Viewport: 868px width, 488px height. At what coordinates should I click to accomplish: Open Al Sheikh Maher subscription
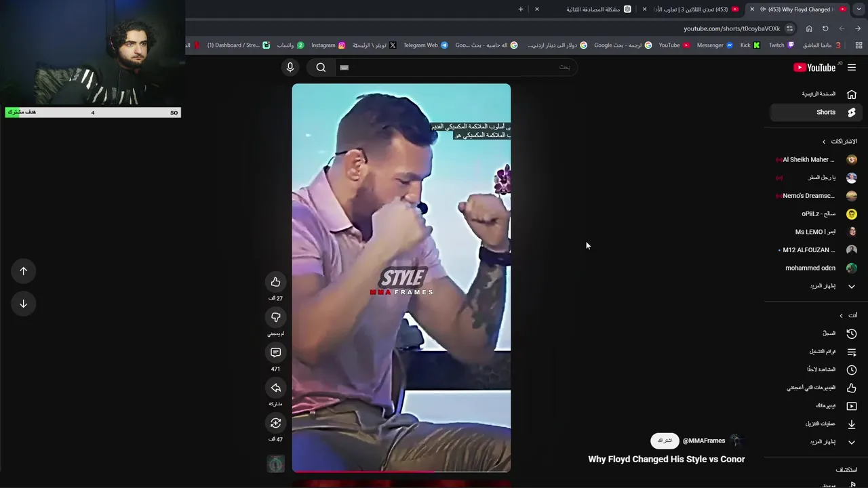816,160
